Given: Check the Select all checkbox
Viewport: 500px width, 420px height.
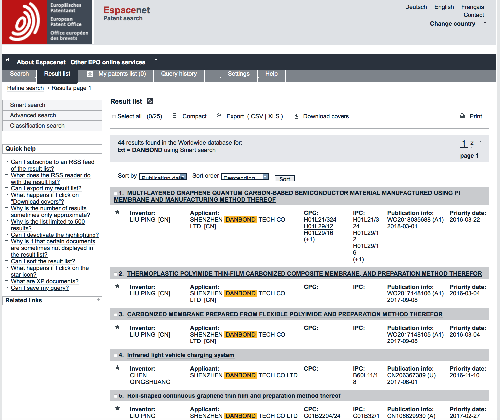Looking at the screenshot, I should (x=114, y=116).
